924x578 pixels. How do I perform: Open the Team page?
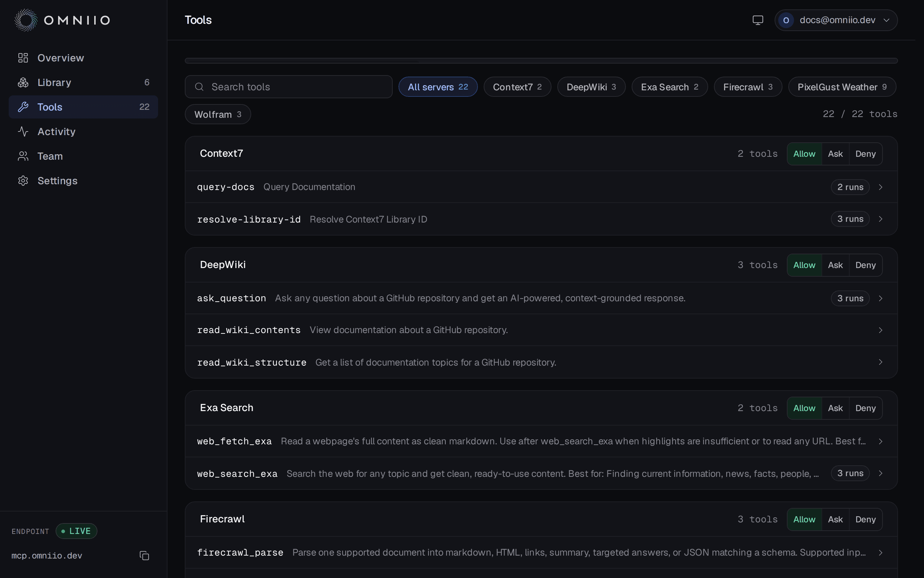tap(83, 156)
